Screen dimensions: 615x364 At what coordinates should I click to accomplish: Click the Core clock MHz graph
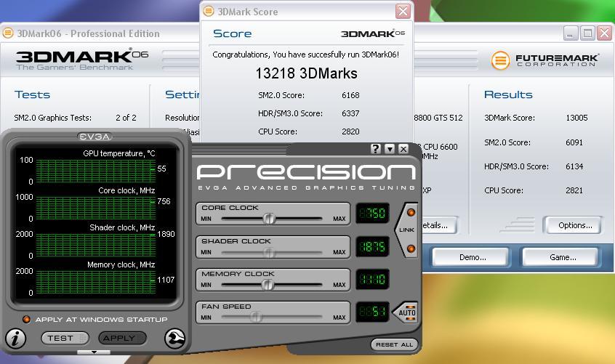[x=96, y=208]
